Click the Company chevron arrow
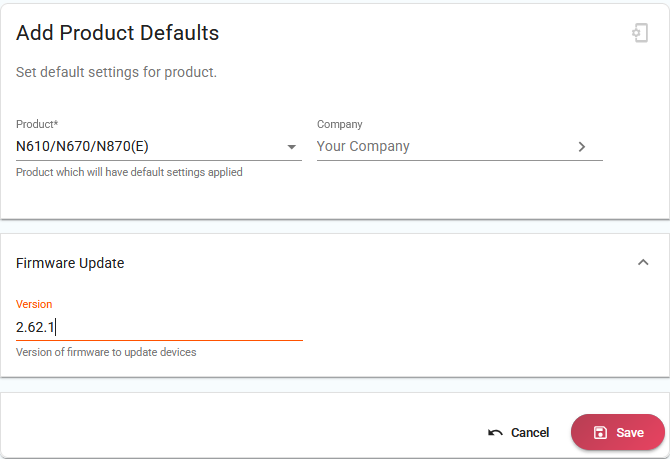This screenshot has height=459, width=670. coord(582,147)
